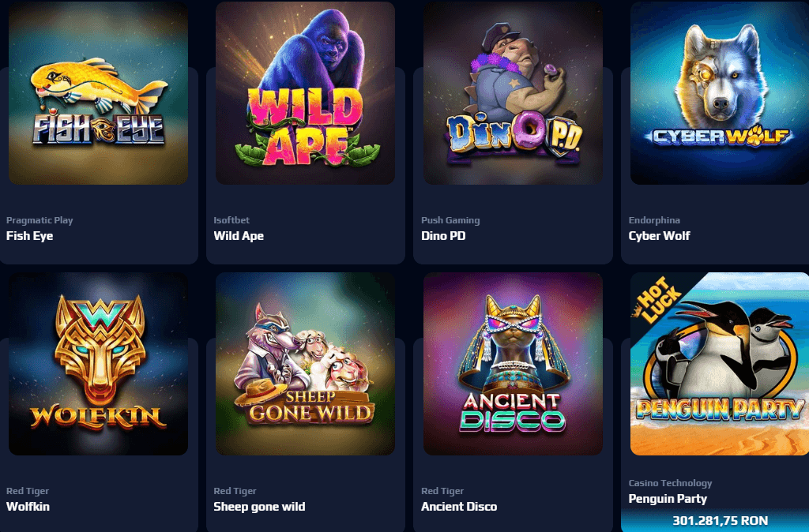Open the Cyber Wolf title link
The height and width of the screenshot is (532, 809).
click(659, 236)
